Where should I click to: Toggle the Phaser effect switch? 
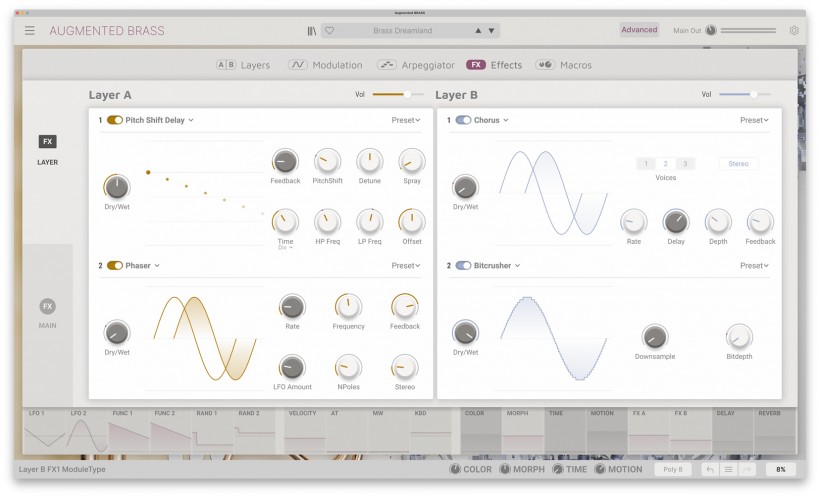(x=115, y=266)
